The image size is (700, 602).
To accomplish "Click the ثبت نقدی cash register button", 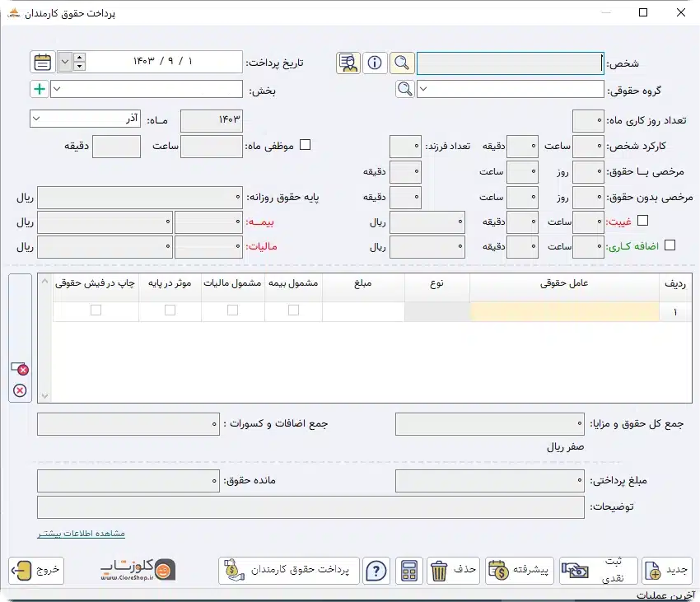I will pos(598,570).
